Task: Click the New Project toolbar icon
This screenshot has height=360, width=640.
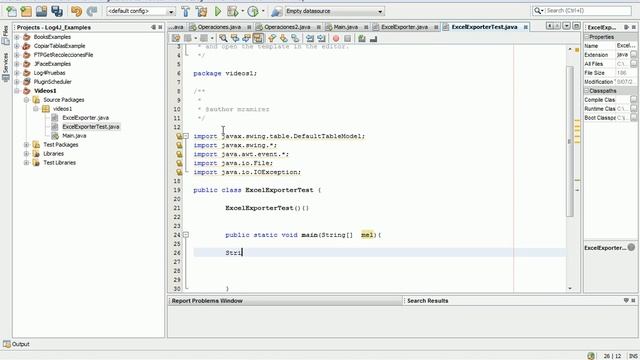Action: click(26, 11)
